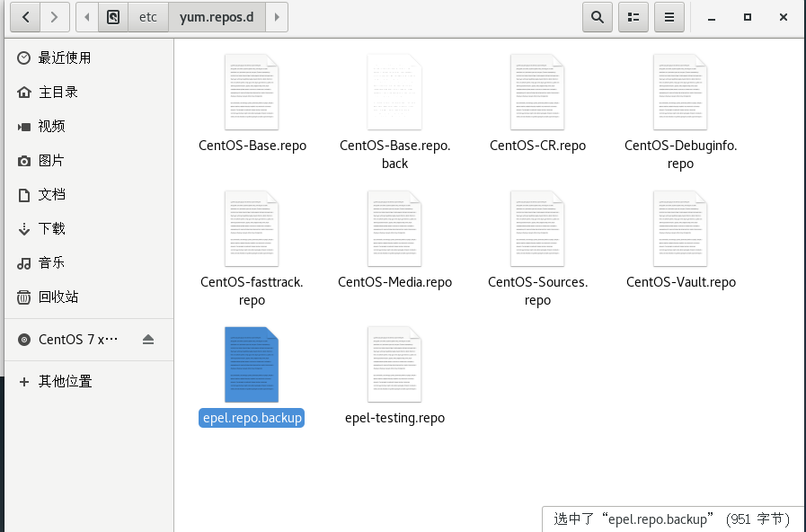Maximize the file manager window

[x=748, y=17]
